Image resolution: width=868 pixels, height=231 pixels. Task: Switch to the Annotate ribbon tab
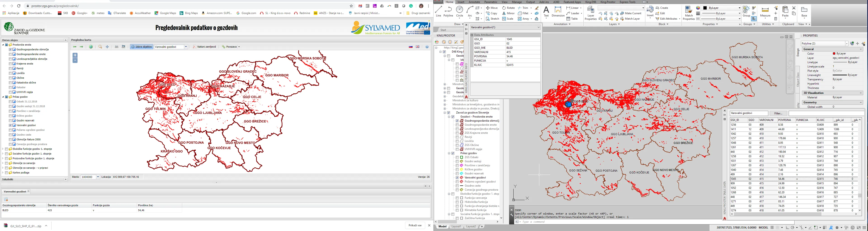[474, 2]
